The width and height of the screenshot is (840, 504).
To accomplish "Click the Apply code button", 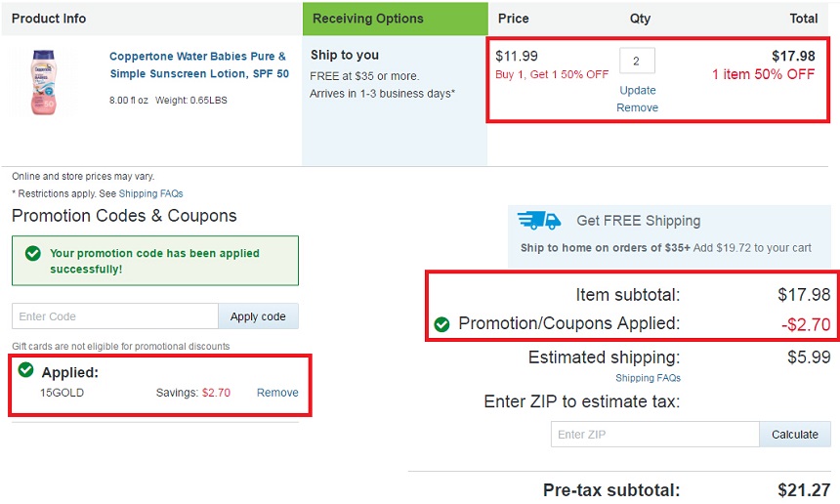I will [258, 316].
